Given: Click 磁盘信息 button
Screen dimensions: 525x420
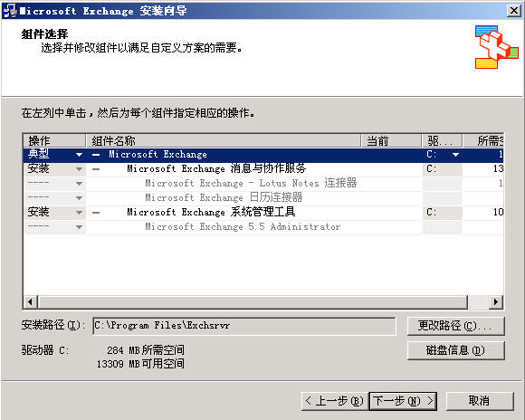Looking at the screenshot, I should (455, 350).
